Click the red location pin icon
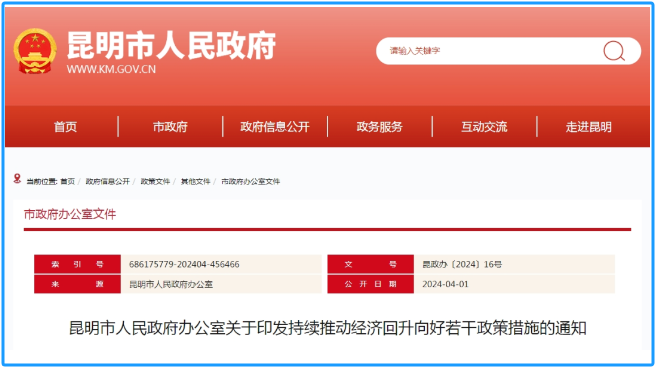The height and width of the screenshot is (368, 656). pos(17,179)
